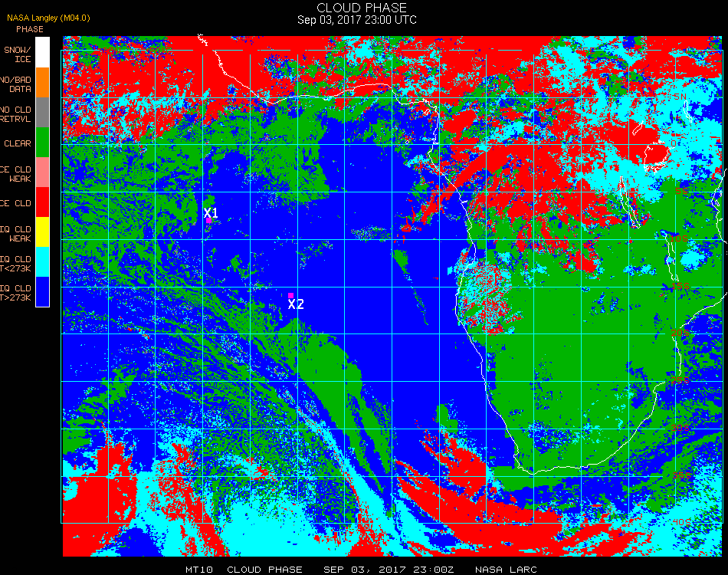Click the gray No Cld Retrvl legend swatch
This screenshot has width=728, height=575.
pyautogui.click(x=42, y=113)
